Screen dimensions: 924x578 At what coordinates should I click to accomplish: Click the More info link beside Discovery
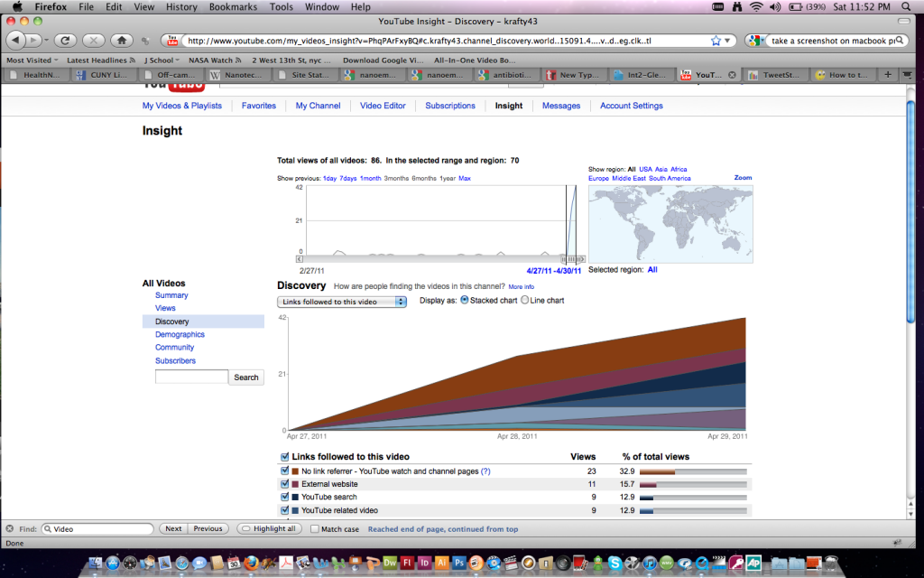pos(521,286)
